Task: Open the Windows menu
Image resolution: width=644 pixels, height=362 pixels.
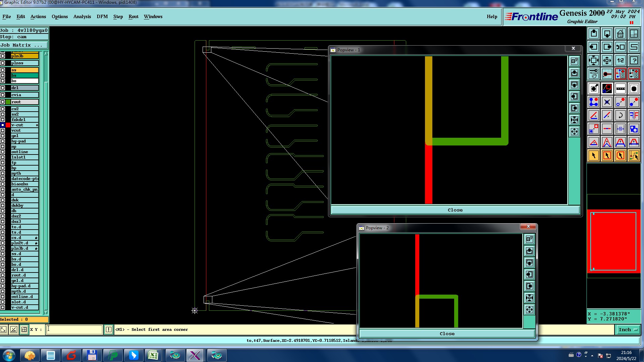Action: coord(153,16)
